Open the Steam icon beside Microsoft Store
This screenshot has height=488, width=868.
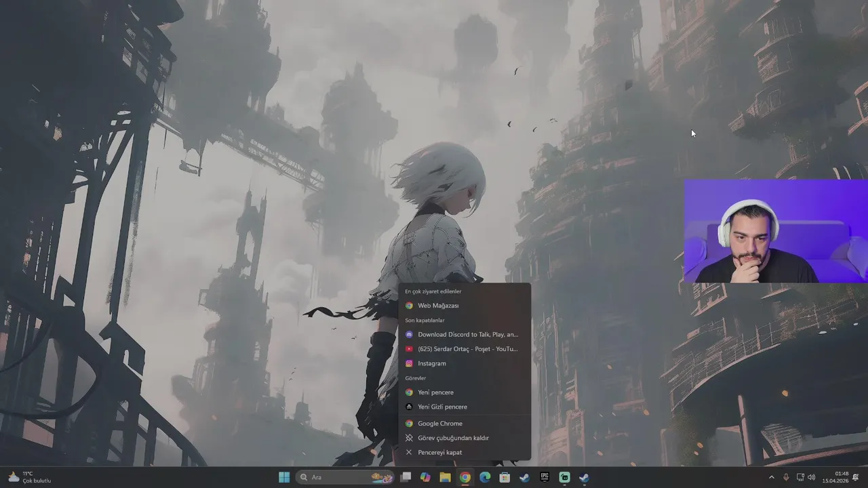(524, 477)
